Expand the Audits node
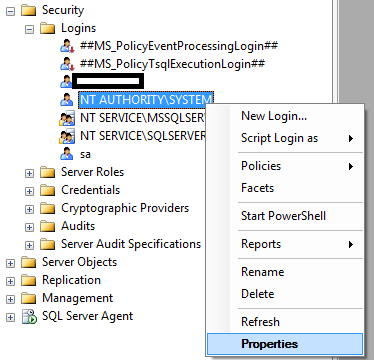 (x=29, y=227)
